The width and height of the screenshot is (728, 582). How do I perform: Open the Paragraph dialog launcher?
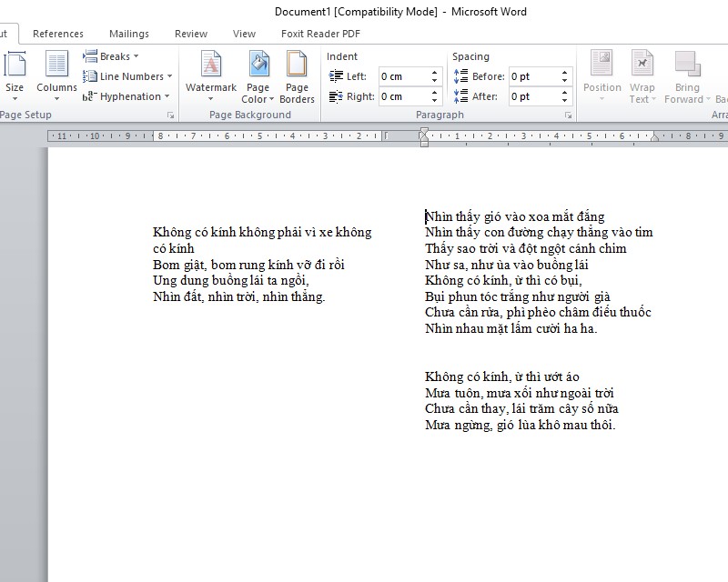tap(568, 115)
